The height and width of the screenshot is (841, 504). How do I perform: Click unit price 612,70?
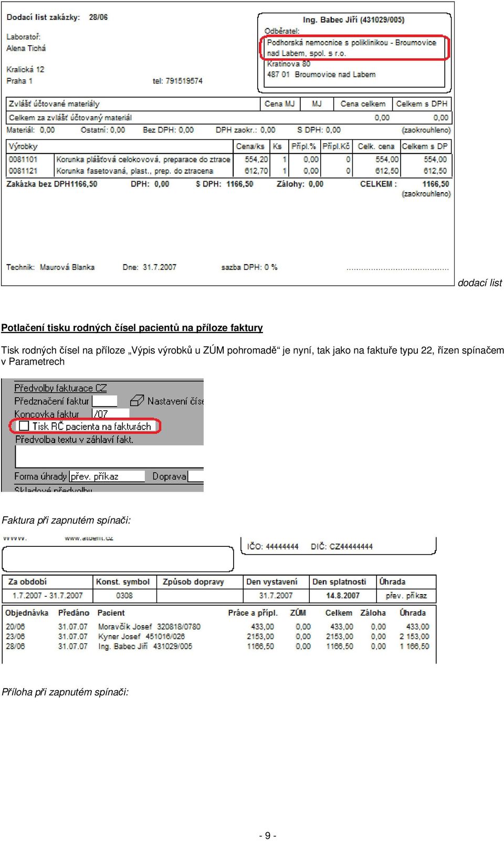(256, 171)
